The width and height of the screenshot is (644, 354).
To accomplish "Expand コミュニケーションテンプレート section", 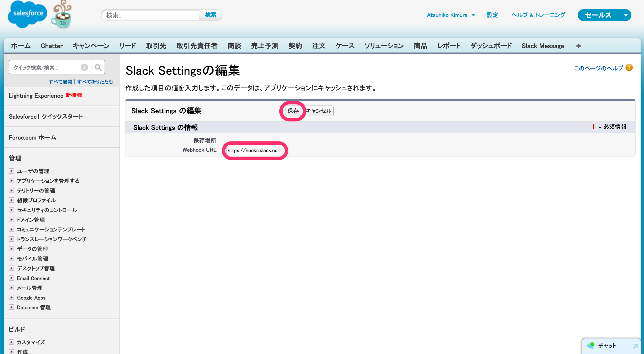I will (11, 230).
